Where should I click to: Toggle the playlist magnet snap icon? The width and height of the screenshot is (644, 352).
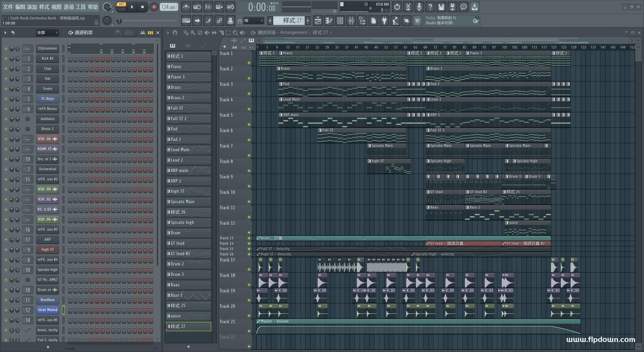[x=175, y=33]
